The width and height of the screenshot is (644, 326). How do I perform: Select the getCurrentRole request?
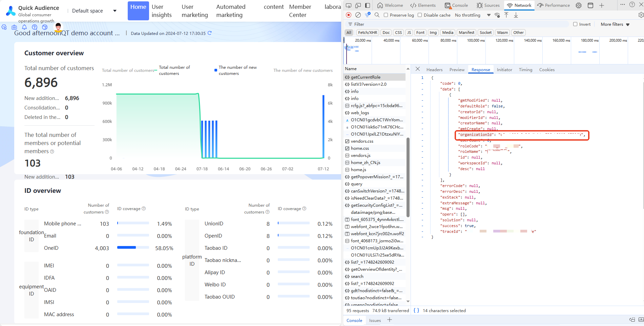[375, 77]
